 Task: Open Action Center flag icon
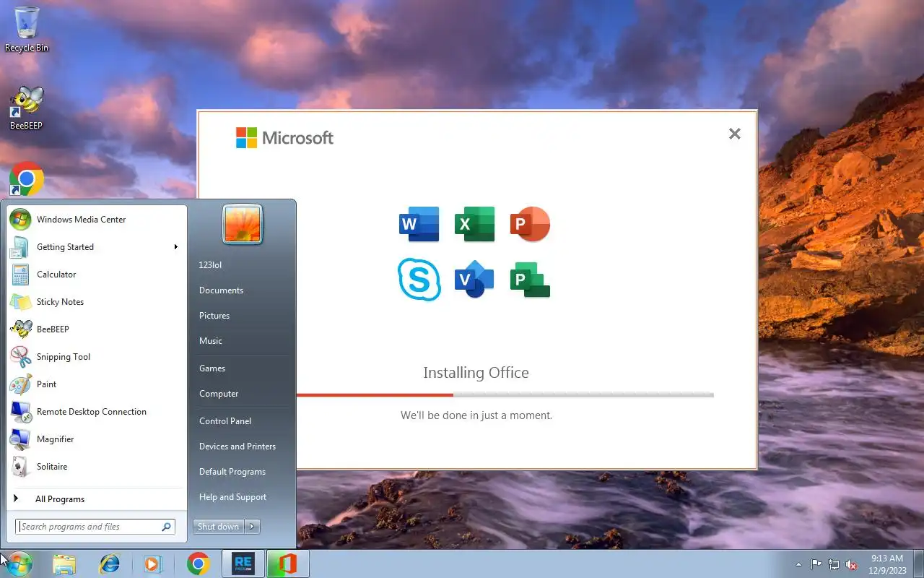[x=816, y=564]
